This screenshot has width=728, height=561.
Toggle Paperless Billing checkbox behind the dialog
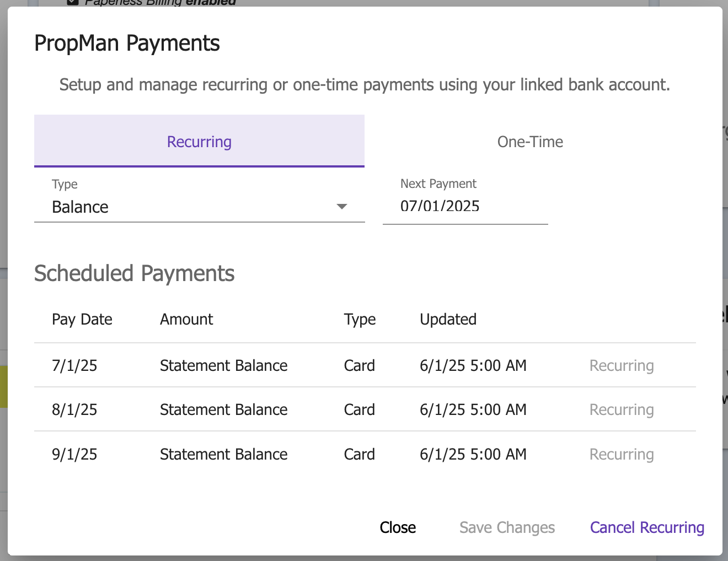point(72,2)
